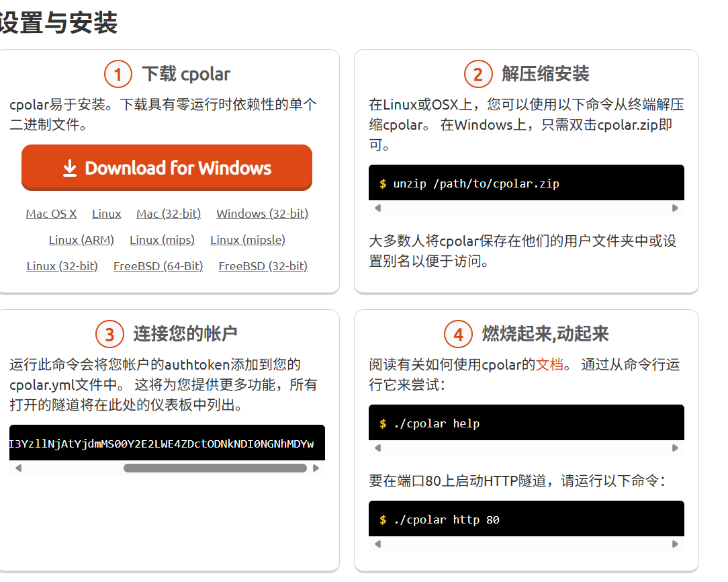This screenshot has width=728, height=582.
Task: Click left scroll arrow under authtoken box
Action: 19,468
